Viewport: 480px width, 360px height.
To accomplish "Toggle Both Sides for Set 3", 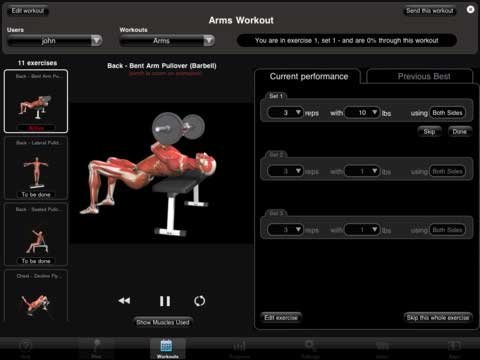I will click(447, 230).
